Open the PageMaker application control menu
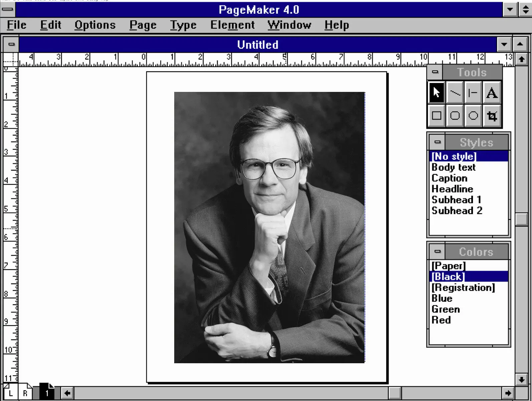 pyautogui.click(x=8, y=9)
